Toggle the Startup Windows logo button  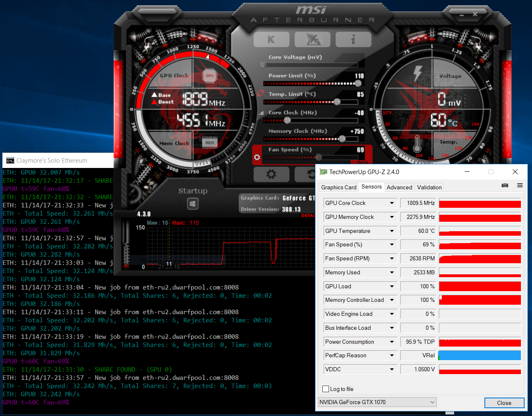(193, 204)
